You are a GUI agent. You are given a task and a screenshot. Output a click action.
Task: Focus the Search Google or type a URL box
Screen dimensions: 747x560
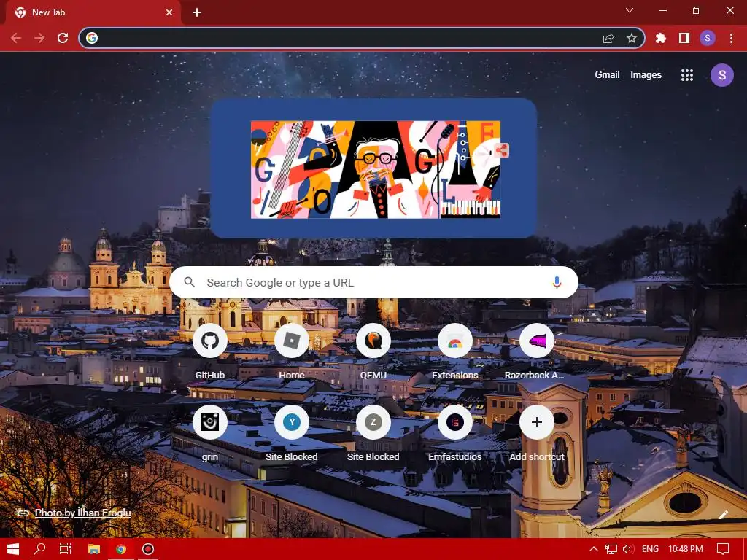coord(373,282)
